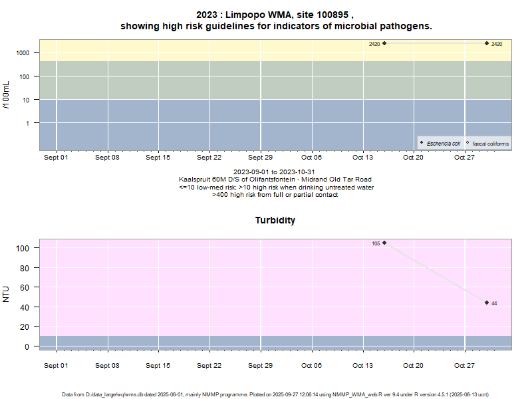Click the line connecting the turbidity points

point(436,273)
